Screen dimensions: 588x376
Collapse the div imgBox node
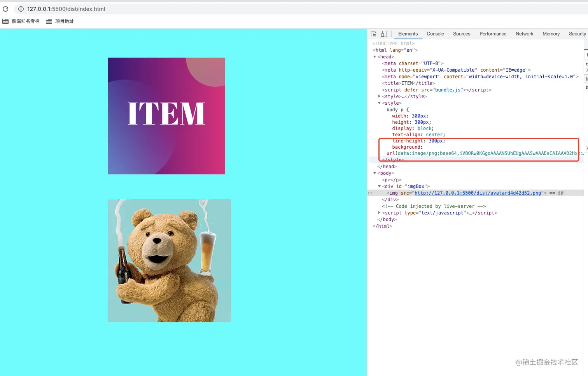coord(380,186)
